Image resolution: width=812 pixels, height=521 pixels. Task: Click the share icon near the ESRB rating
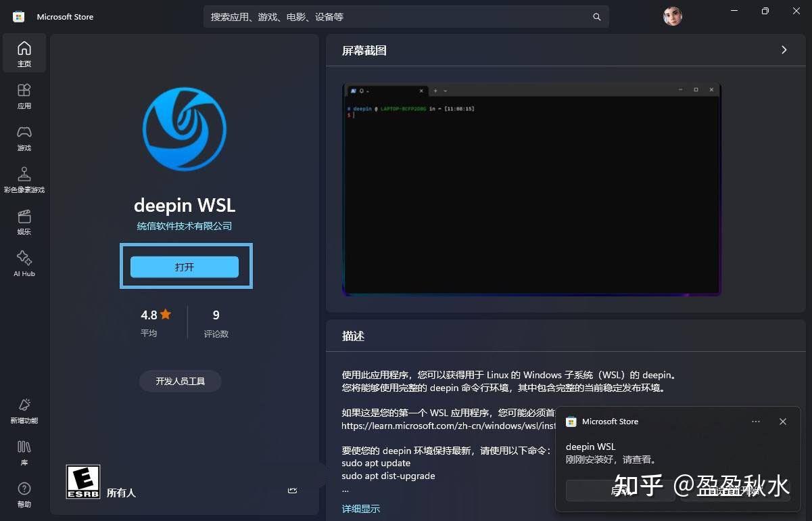click(292, 491)
